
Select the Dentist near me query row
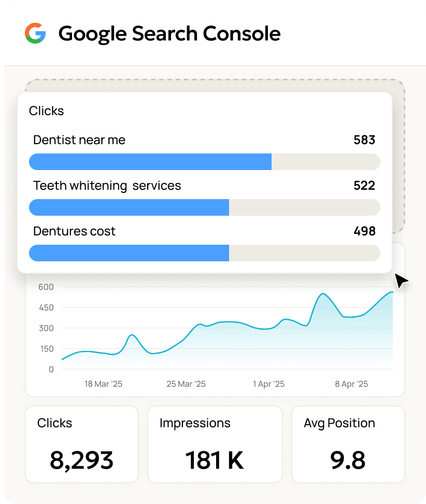[79, 139]
